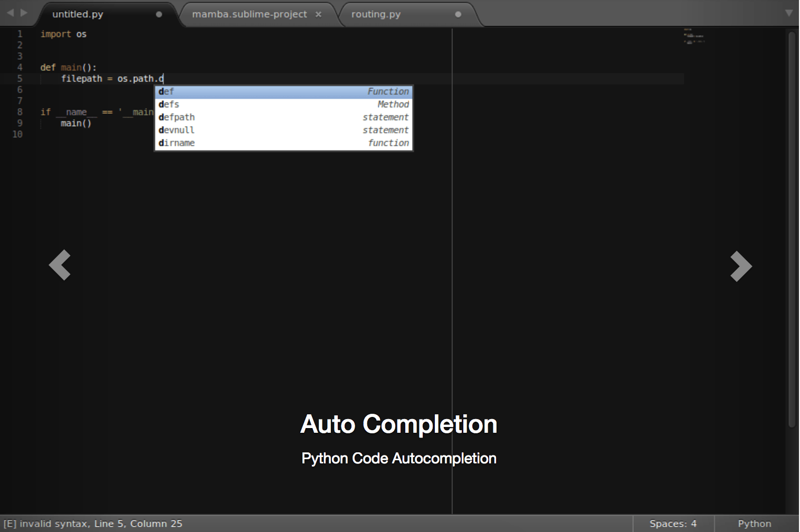Click the minimap code preview
Screen dimensions: 800x532
pyautogui.click(x=693, y=37)
